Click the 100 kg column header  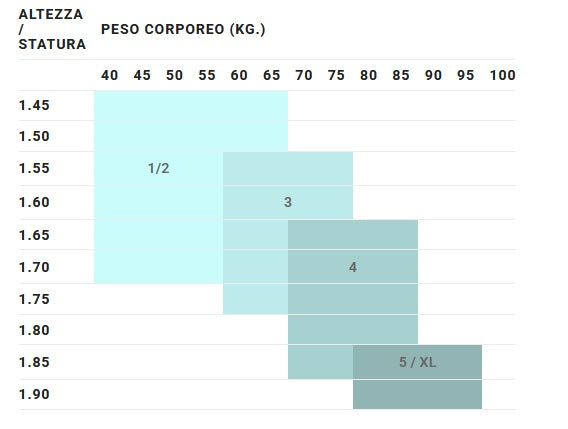coord(502,75)
